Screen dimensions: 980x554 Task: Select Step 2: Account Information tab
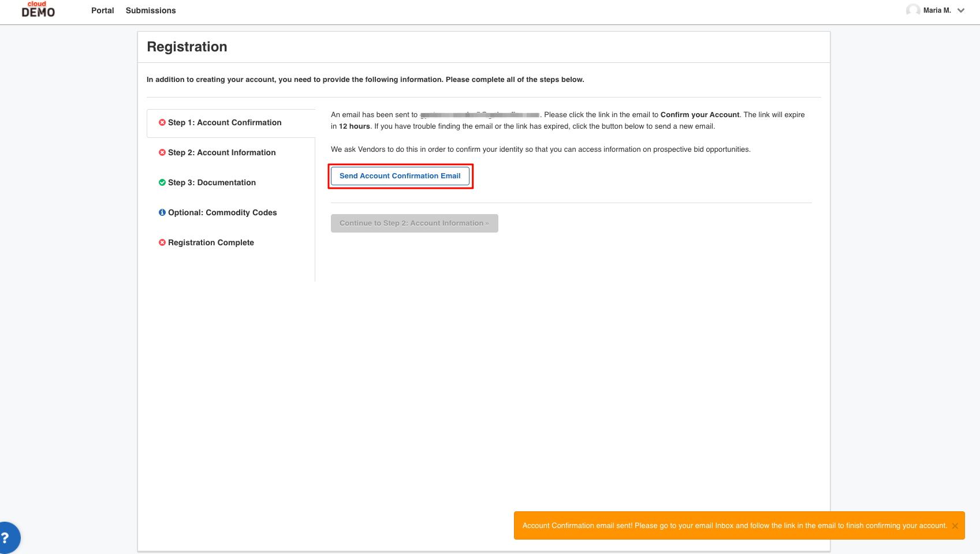[231, 152]
